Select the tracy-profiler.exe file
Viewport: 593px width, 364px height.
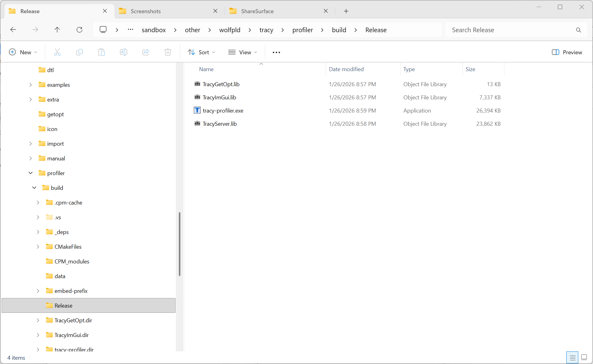pos(223,111)
